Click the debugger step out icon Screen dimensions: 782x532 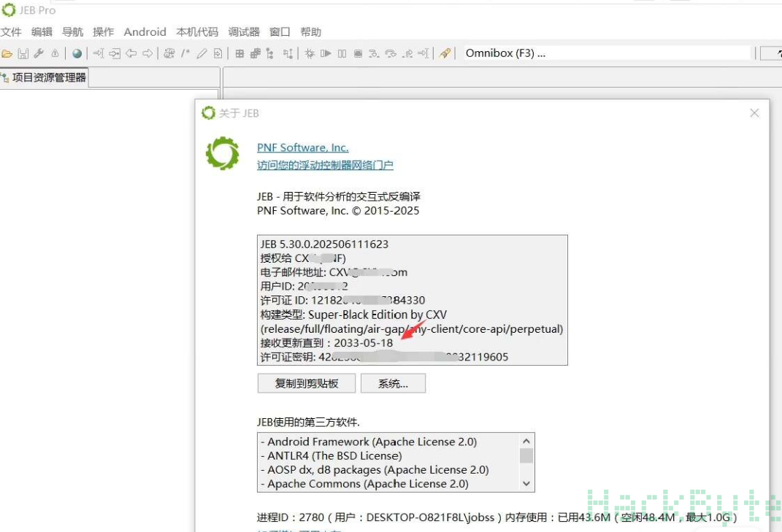point(407,53)
